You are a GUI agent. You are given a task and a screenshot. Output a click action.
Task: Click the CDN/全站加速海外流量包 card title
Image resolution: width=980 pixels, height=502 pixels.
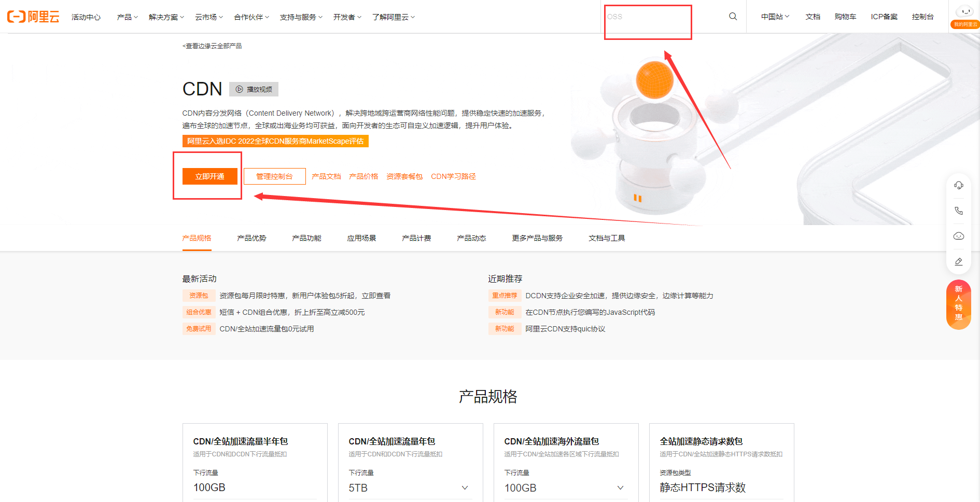pos(552,441)
